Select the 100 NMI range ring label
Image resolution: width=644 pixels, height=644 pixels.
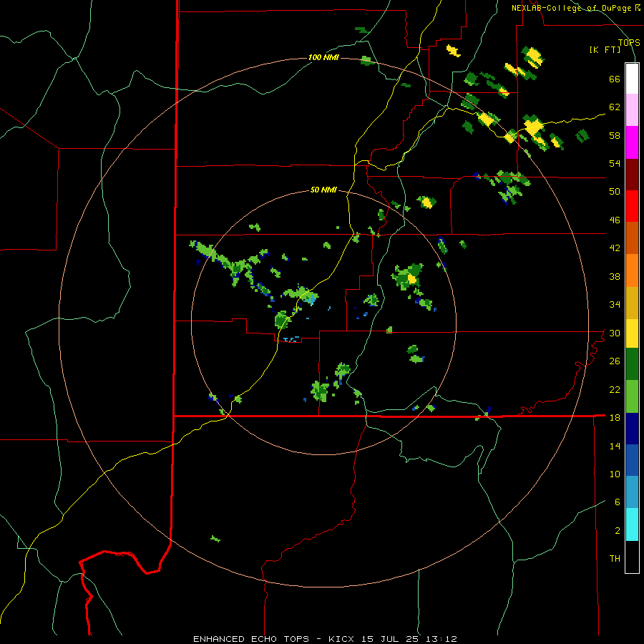[323, 57]
